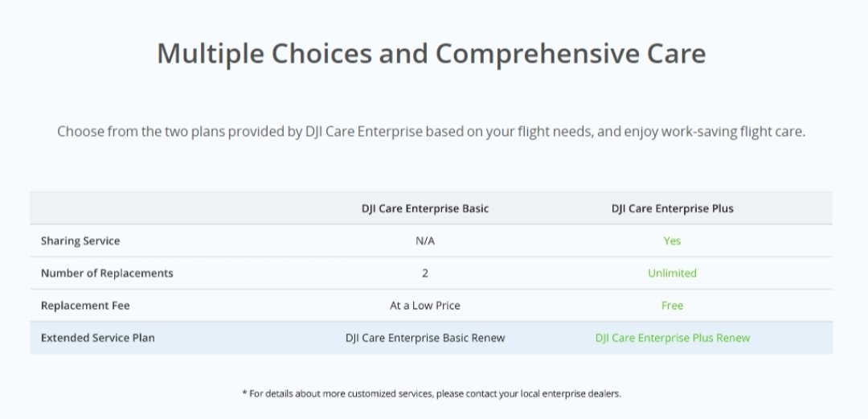Image resolution: width=868 pixels, height=419 pixels.
Task: Select the "DJI Care Enterprise Basic" column header
Action: pyautogui.click(x=424, y=208)
